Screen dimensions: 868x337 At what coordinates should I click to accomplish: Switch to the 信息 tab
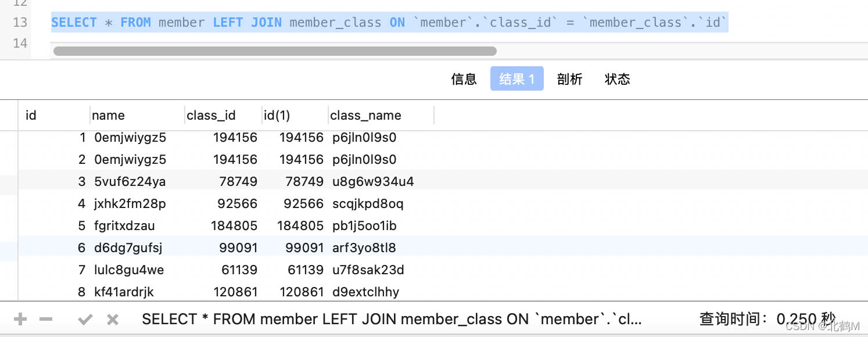coord(464,79)
